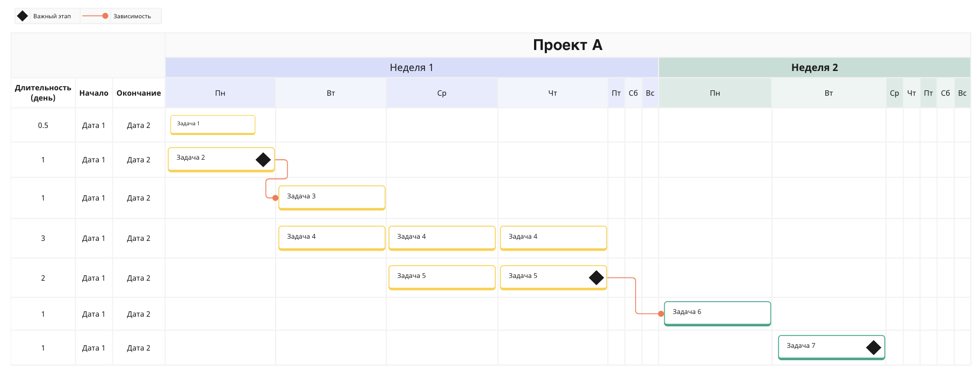
Task: Click the milestone diamond on Задача 7
Action: pos(874,347)
